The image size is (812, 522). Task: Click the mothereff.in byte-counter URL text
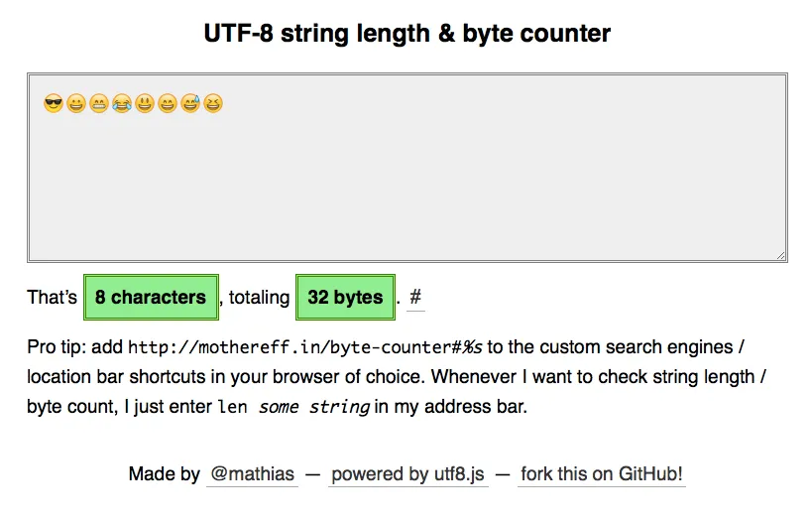coord(305,347)
